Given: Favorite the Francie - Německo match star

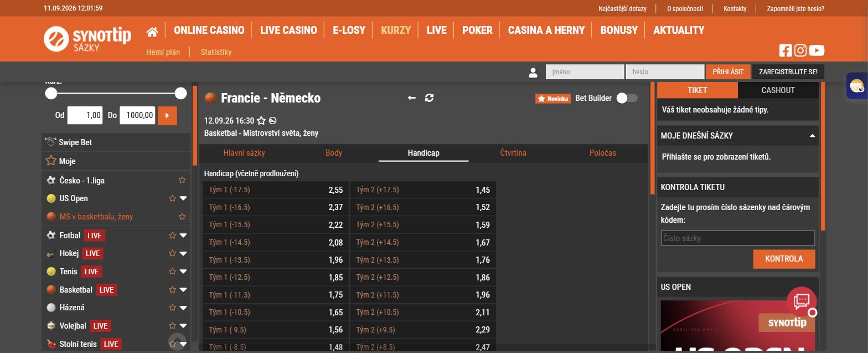Looking at the screenshot, I should pos(261,120).
